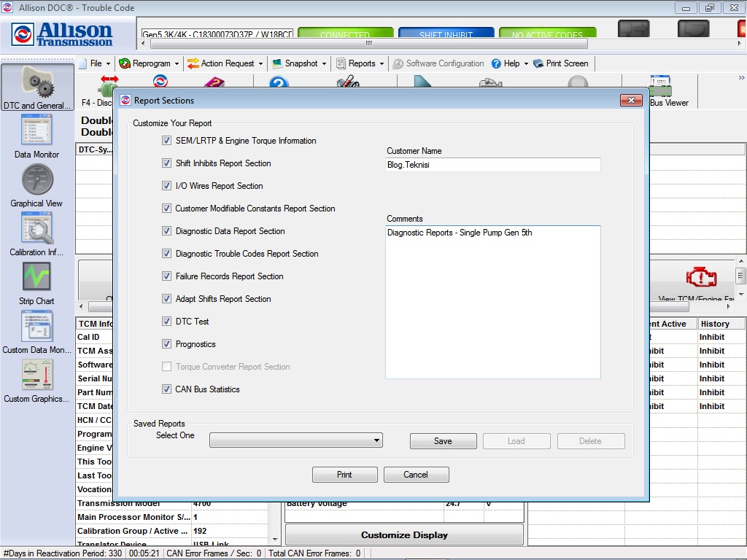Screen dimensions: 747x560
Task: Select DTC and General icon in sidebar
Action: [x=36, y=87]
